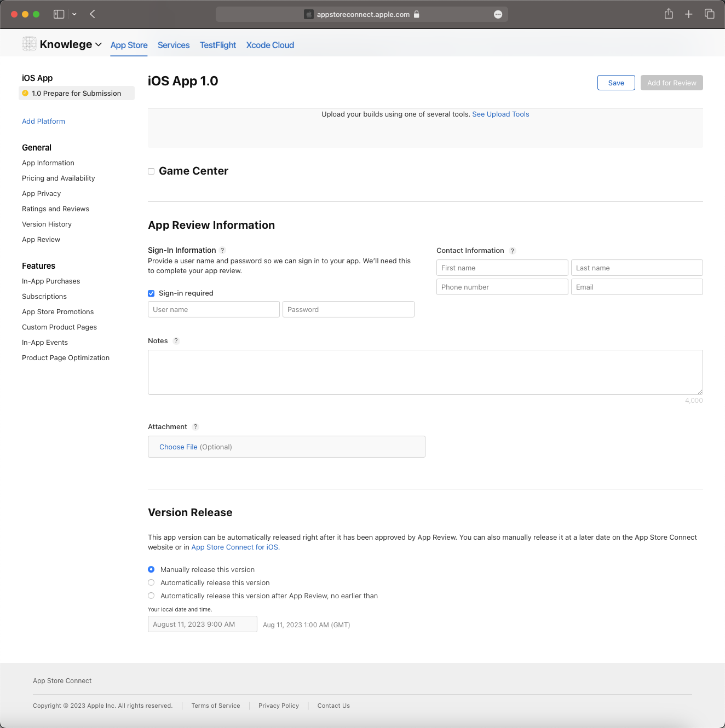Screen dimensions: 725x728
Task: Open Product Page Optimization
Action: pos(66,357)
